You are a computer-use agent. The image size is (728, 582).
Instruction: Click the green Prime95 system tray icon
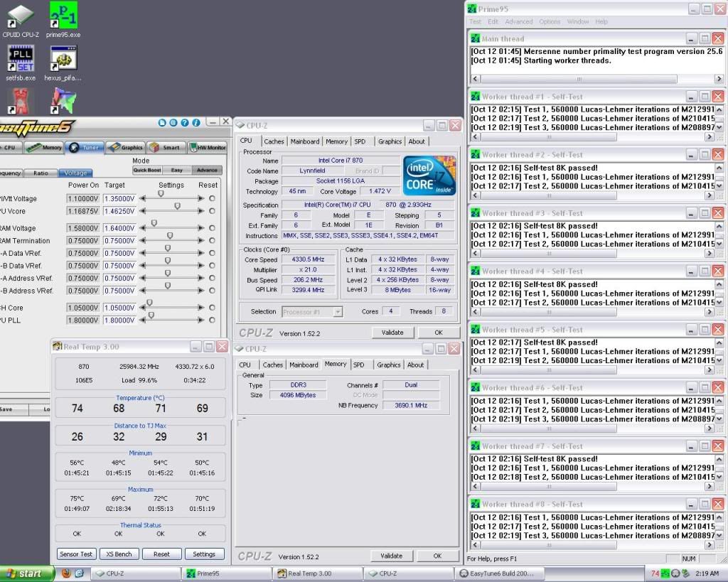tap(665, 573)
